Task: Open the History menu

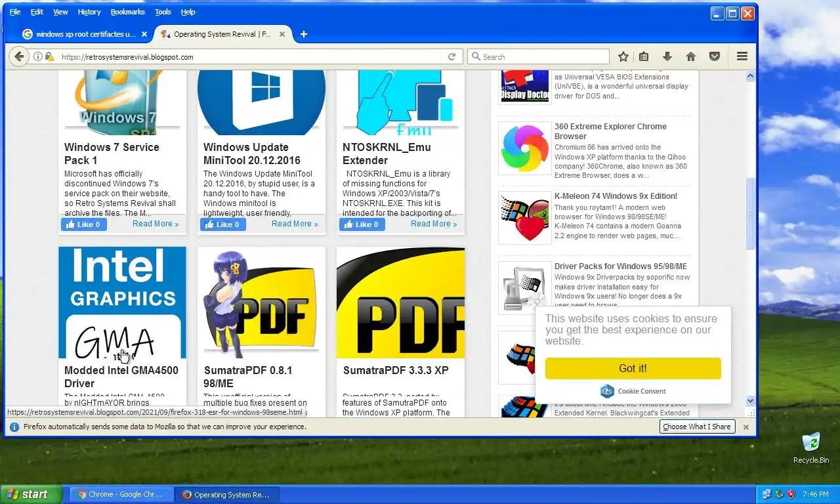Action: 89,12
